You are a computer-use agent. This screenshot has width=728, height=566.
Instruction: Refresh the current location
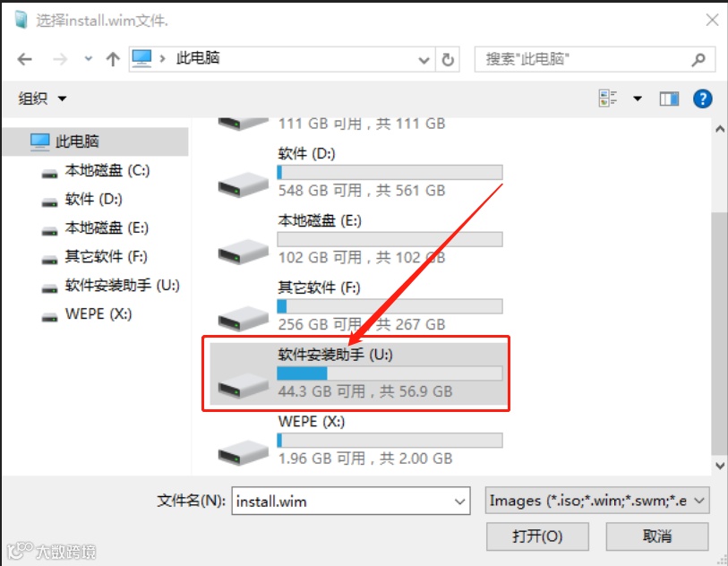click(x=448, y=59)
